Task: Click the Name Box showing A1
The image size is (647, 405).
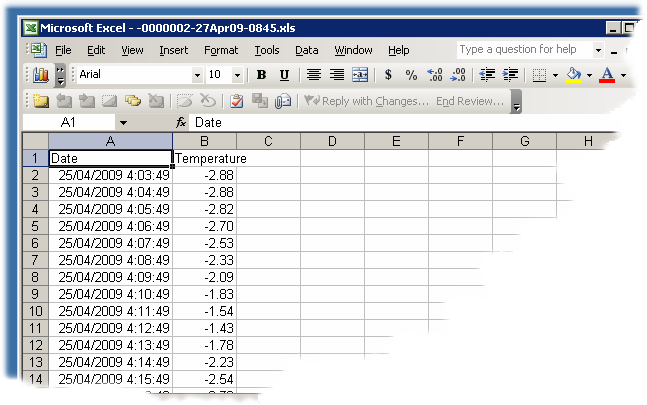Action: coord(68,122)
